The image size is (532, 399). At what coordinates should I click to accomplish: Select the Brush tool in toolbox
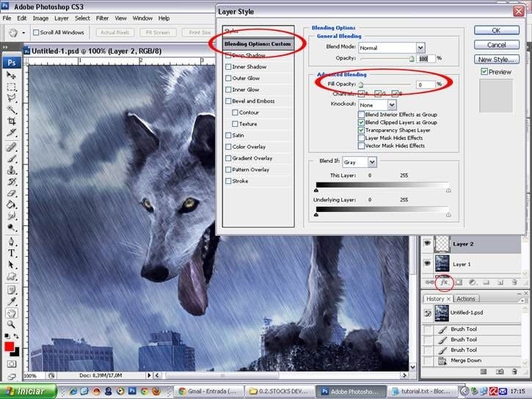tap(11, 158)
